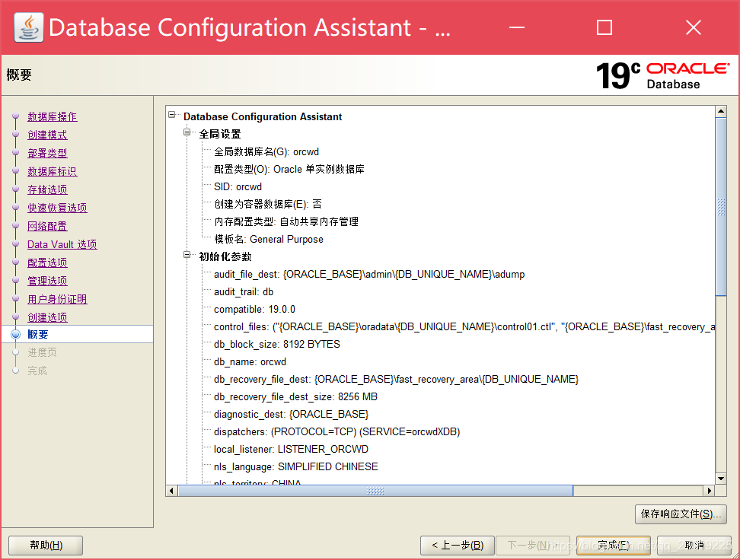Viewport: 740px width, 560px height.
Task: Select the compatible: 19.0.0 row
Action: pyautogui.click(x=254, y=309)
